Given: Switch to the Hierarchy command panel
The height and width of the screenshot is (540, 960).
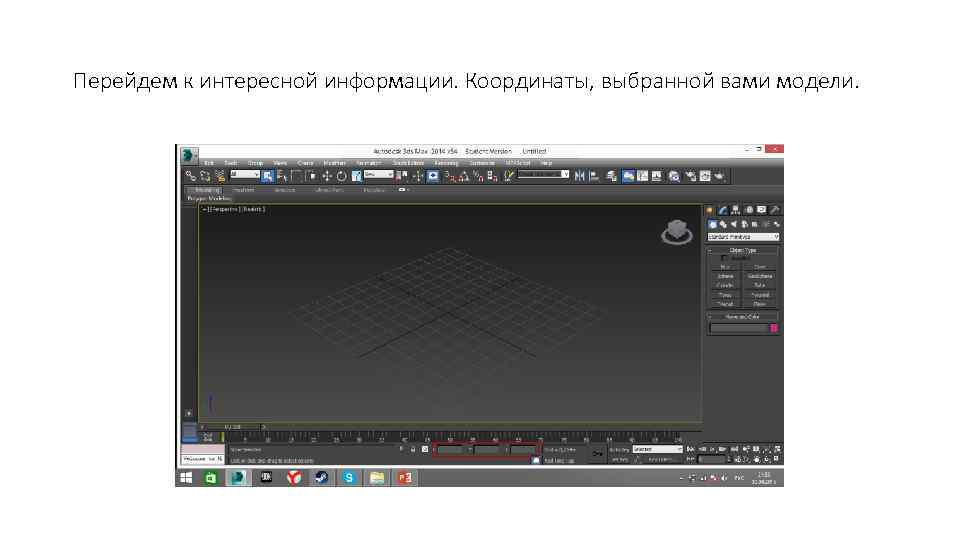Looking at the screenshot, I should [735, 210].
